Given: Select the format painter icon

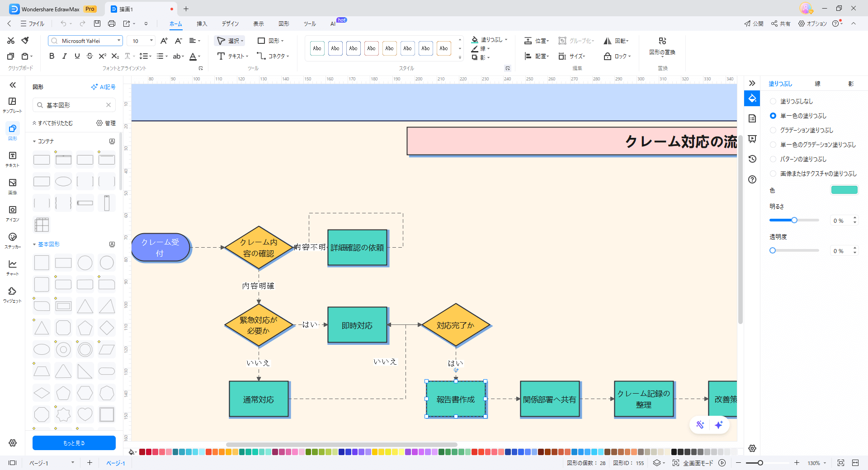Looking at the screenshot, I should [x=25, y=41].
